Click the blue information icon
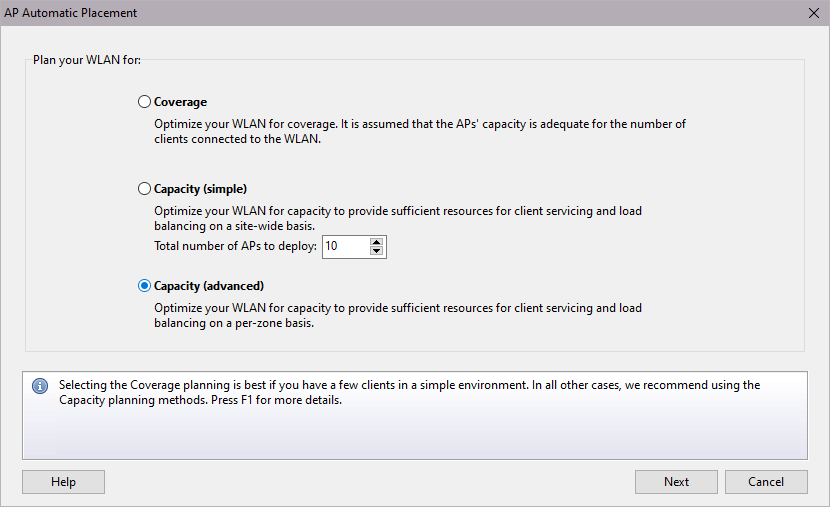The height and width of the screenshot is (507, 830). [x=40, y=386]
